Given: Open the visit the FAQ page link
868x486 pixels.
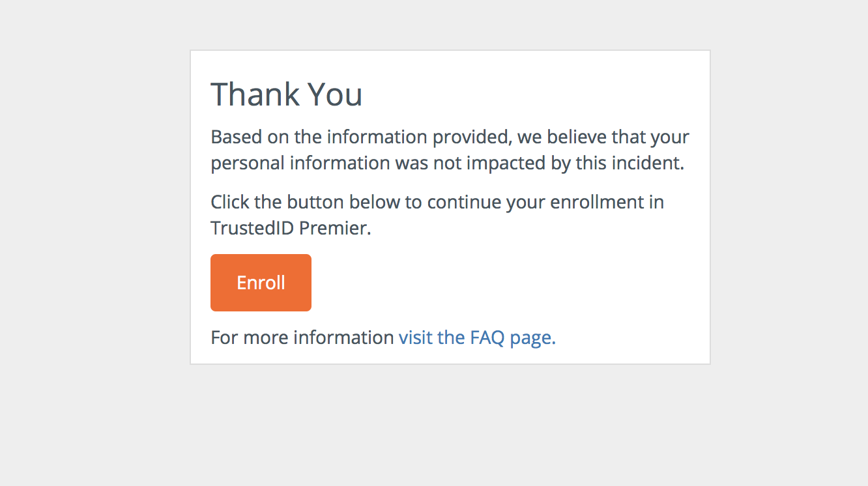Looking at the screenshot, I should pyautogui.click(x=477, y=337).
